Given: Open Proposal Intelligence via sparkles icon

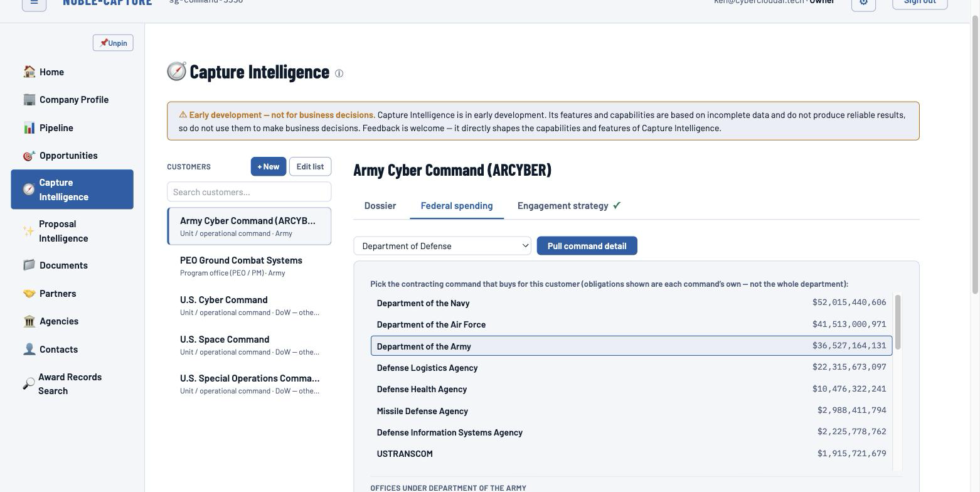Looking at the screenshot, I should [29, 231].
